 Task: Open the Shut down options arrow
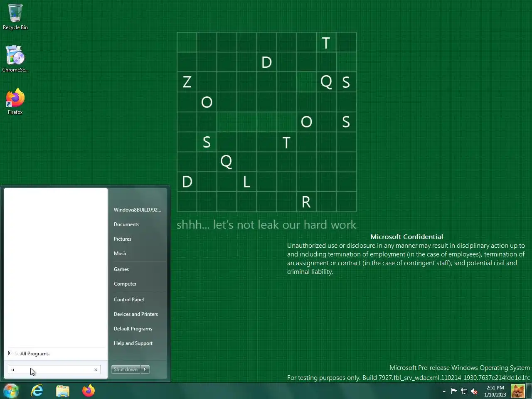(x=145, y=369)
